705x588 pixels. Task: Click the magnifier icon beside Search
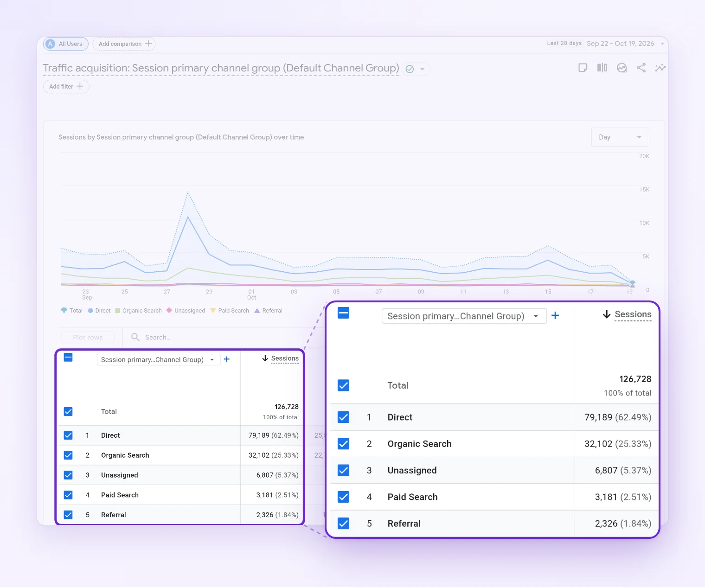(x=135, y=337)
